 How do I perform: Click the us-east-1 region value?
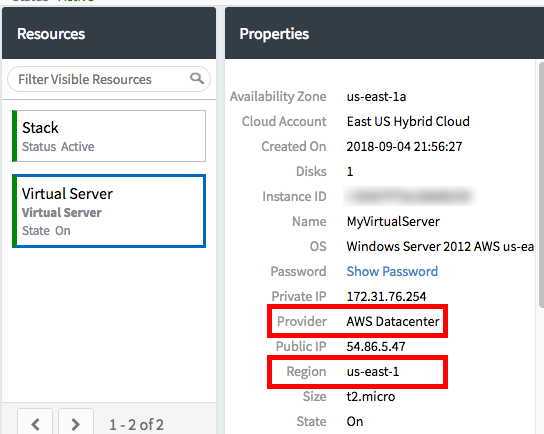[373, 372]
